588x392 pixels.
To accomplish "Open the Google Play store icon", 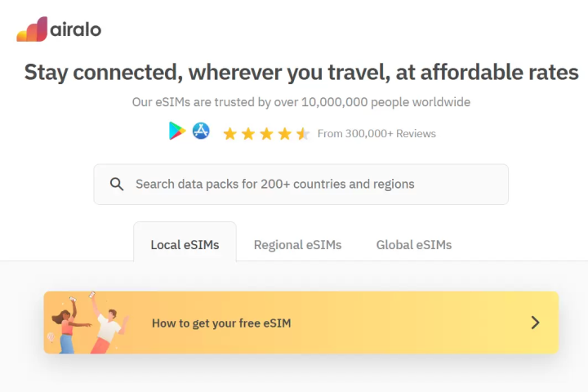I will tap(177, 131).
